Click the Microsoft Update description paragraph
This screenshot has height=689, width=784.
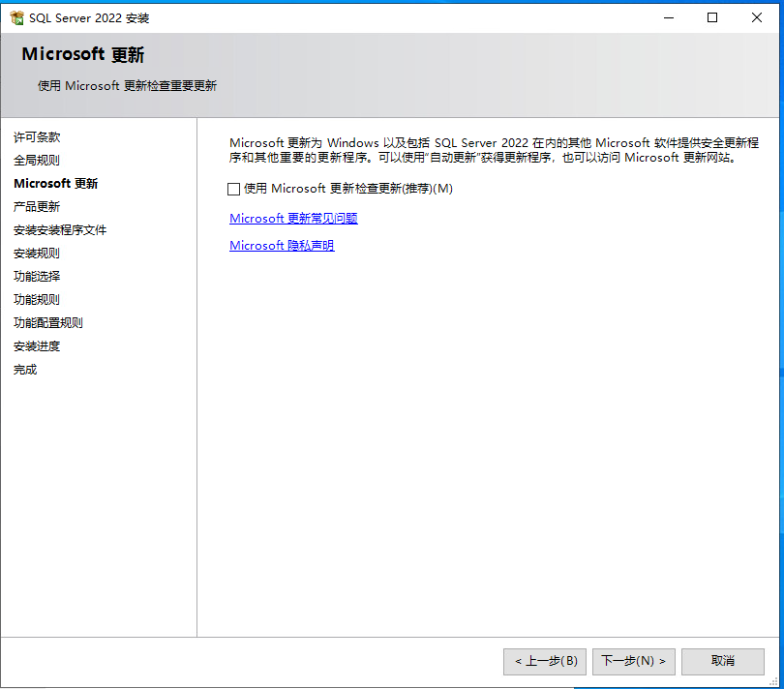tap(494, 150)
